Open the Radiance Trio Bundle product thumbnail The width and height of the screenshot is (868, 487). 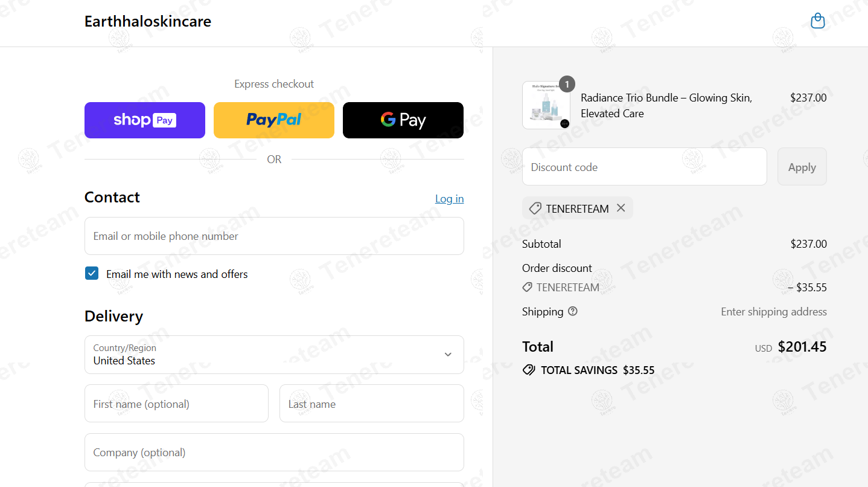546,105
